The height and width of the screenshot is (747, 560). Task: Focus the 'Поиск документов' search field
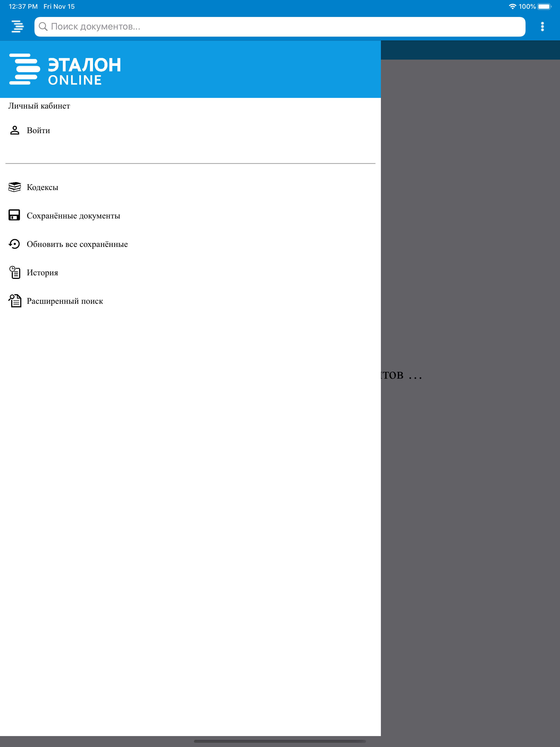[x=280, y=27]
